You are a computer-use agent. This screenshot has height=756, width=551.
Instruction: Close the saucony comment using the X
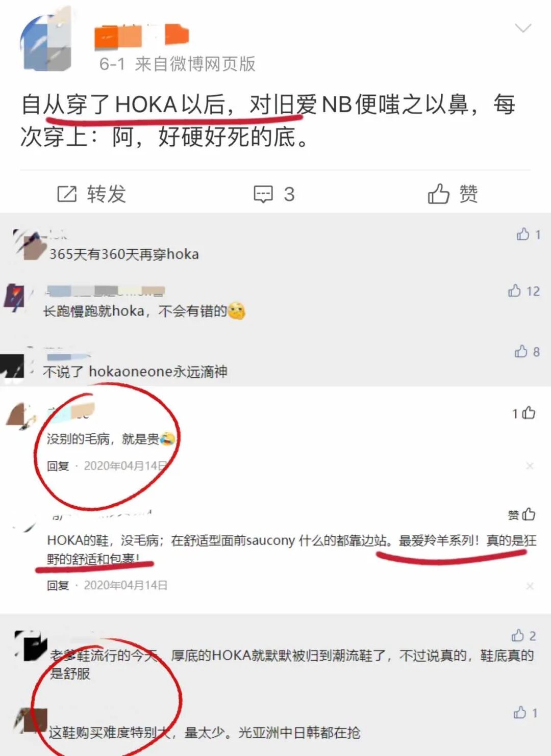530,586
